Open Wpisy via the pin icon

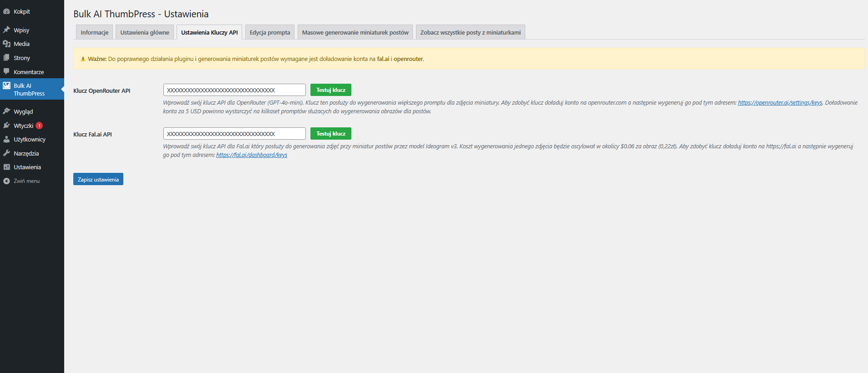[x=6, y=30]
